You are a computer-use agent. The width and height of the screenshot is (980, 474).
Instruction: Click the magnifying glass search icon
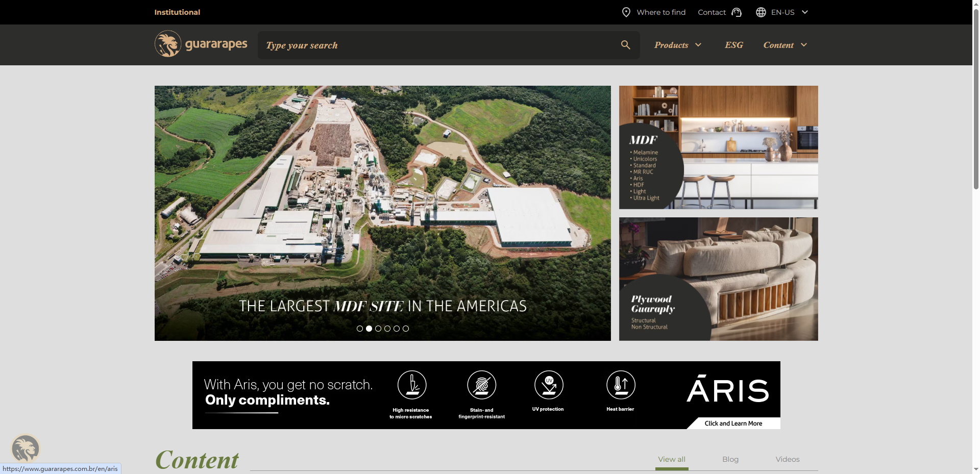coord(625,45)
